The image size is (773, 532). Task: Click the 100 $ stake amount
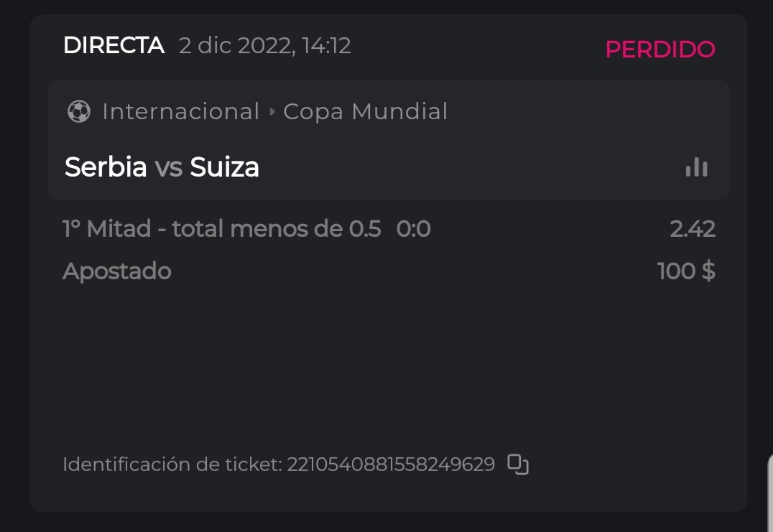(686, 271)
